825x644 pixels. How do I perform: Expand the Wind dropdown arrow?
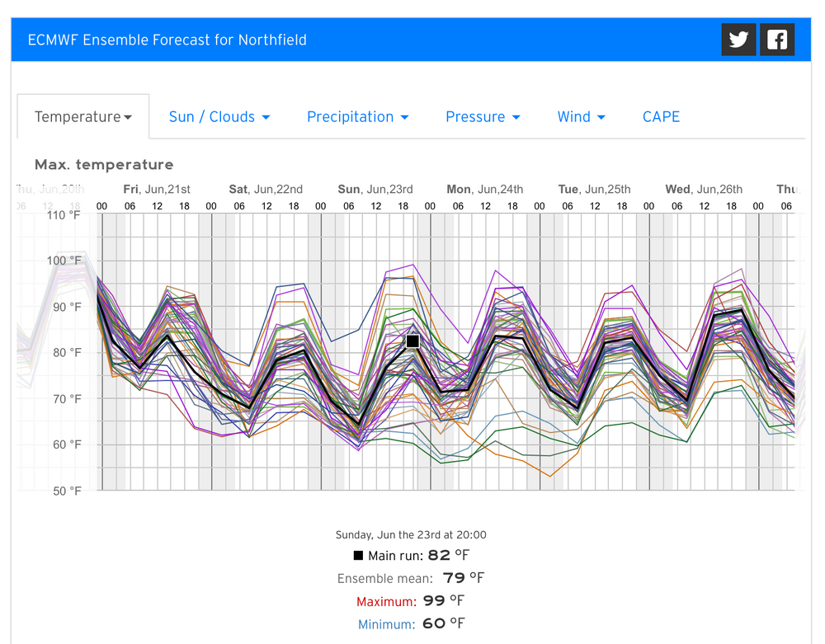click(601, 117)
